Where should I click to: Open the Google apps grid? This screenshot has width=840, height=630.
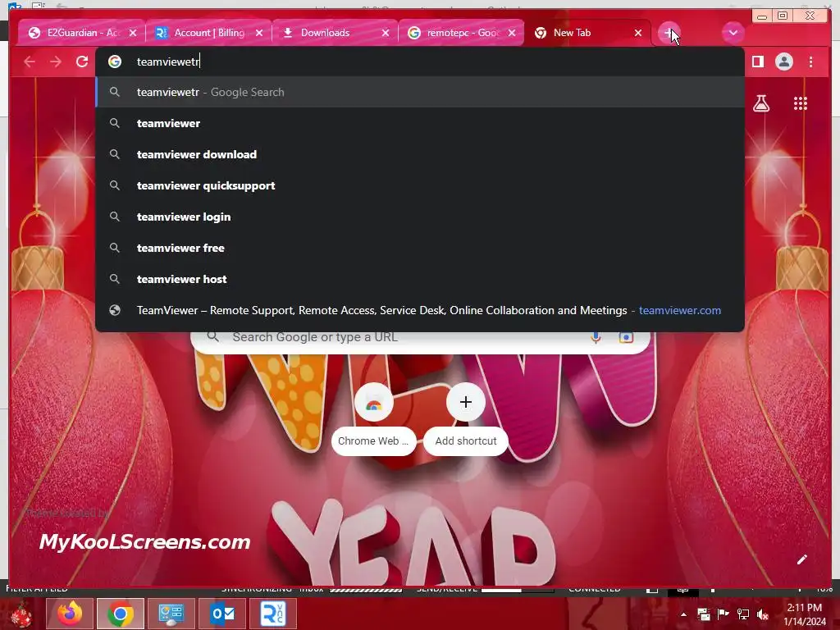[x=801, y=103]
